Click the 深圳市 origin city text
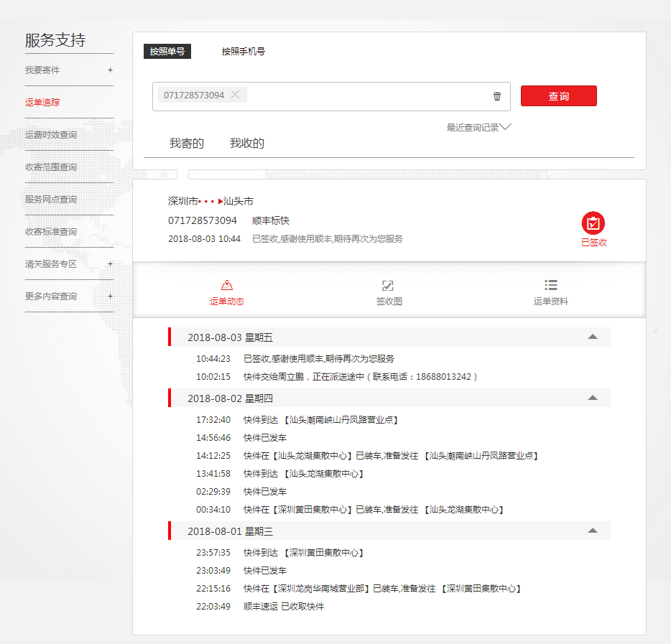The height and width of the screenshot is (644, 671). click(183, 201)
